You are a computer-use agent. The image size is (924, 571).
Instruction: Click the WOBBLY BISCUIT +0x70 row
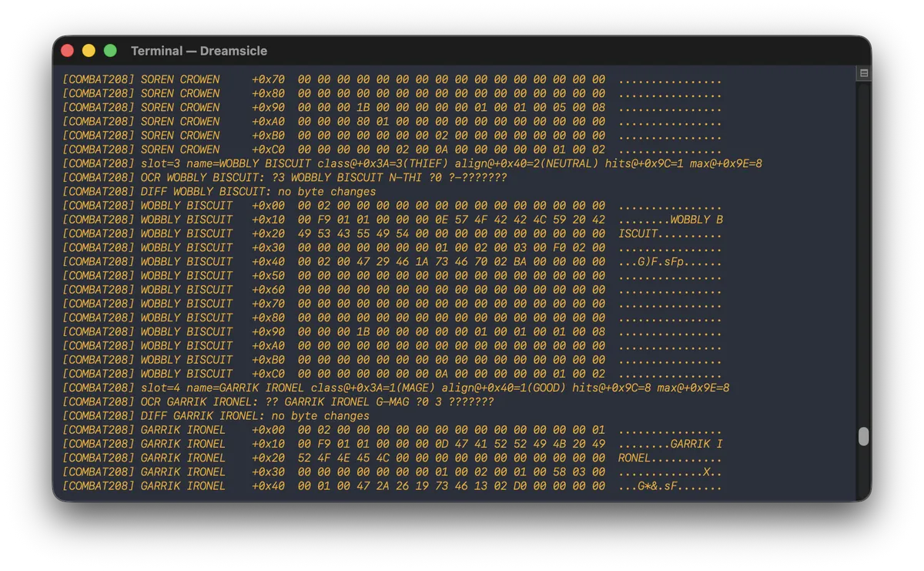click(392, 304)
